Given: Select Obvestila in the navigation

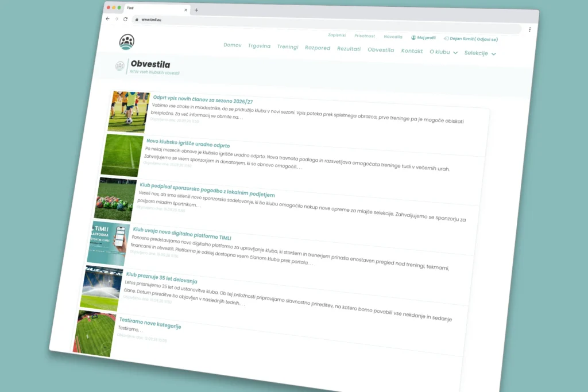Looking at the screenshot, I should coord(381,50).
